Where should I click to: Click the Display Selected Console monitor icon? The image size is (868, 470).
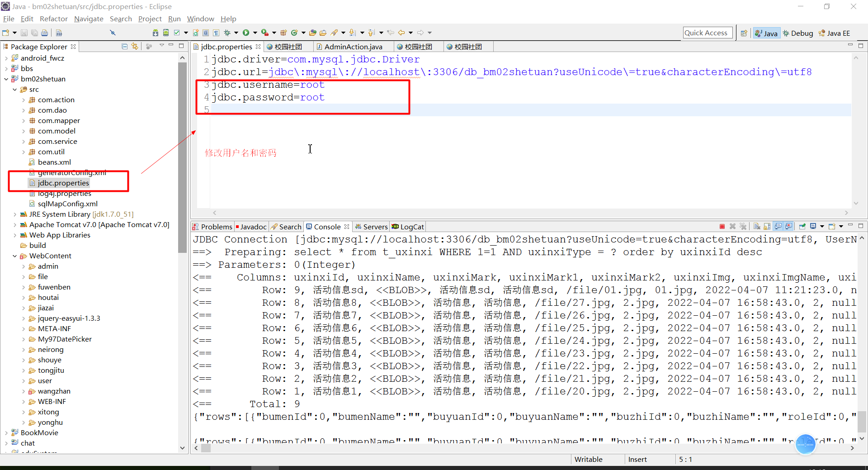pos(813,226)
